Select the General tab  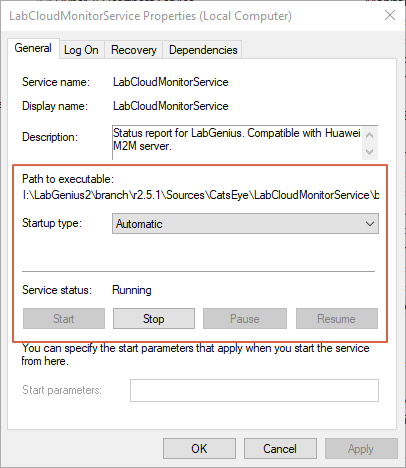point(33,48)
